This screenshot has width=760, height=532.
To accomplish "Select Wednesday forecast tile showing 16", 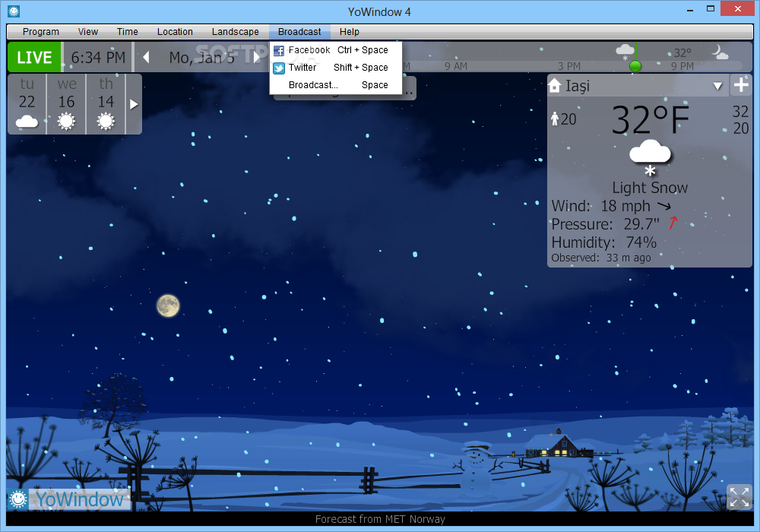I will click(x=66, y=104).
